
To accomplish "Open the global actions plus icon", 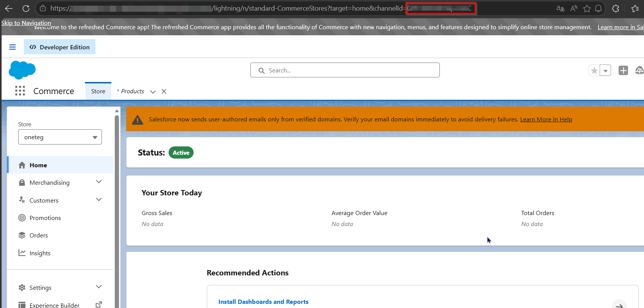I will [623, 70].
